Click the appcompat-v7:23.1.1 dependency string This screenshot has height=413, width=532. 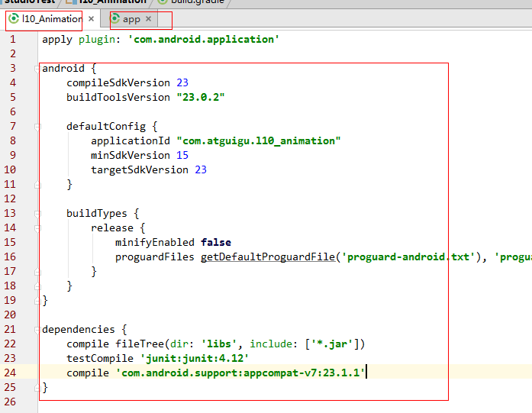pos(240,373)
